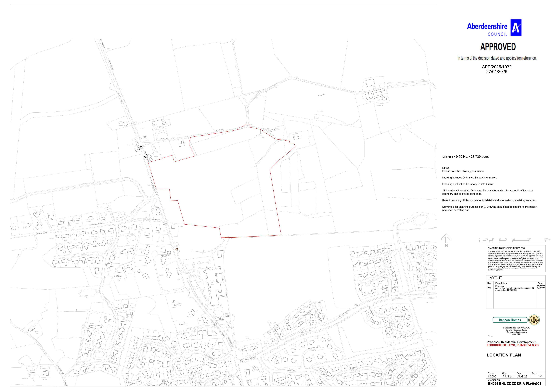Click revision date 25/08/23
Screen dimensions: 555x392
click(541, 286)
